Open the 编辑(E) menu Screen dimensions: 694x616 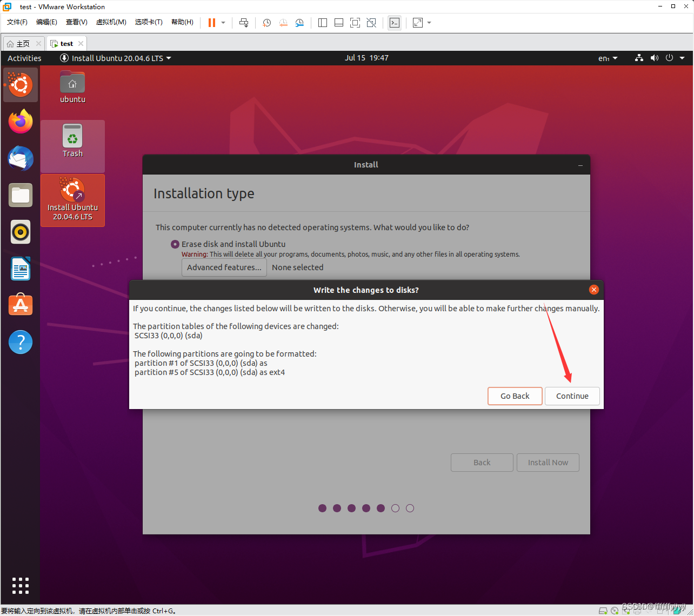[46, 22]
